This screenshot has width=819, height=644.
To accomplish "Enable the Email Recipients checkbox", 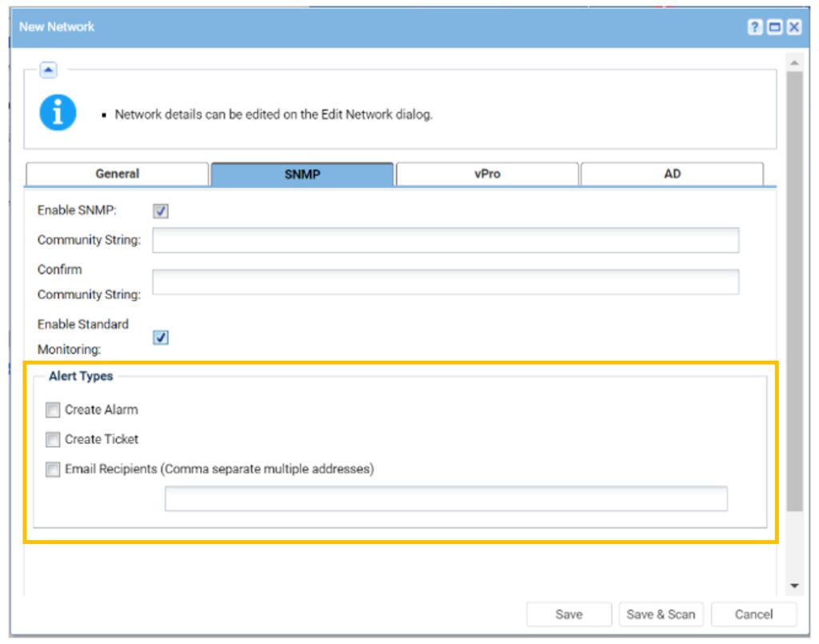I will pos(52,470).
